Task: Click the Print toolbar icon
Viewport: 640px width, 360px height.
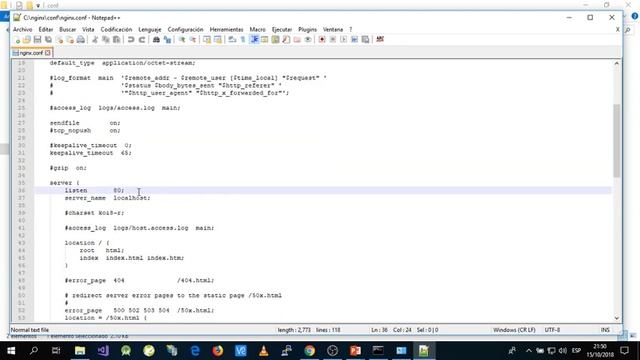Action: pyautogui.click(x=81, y=40)
